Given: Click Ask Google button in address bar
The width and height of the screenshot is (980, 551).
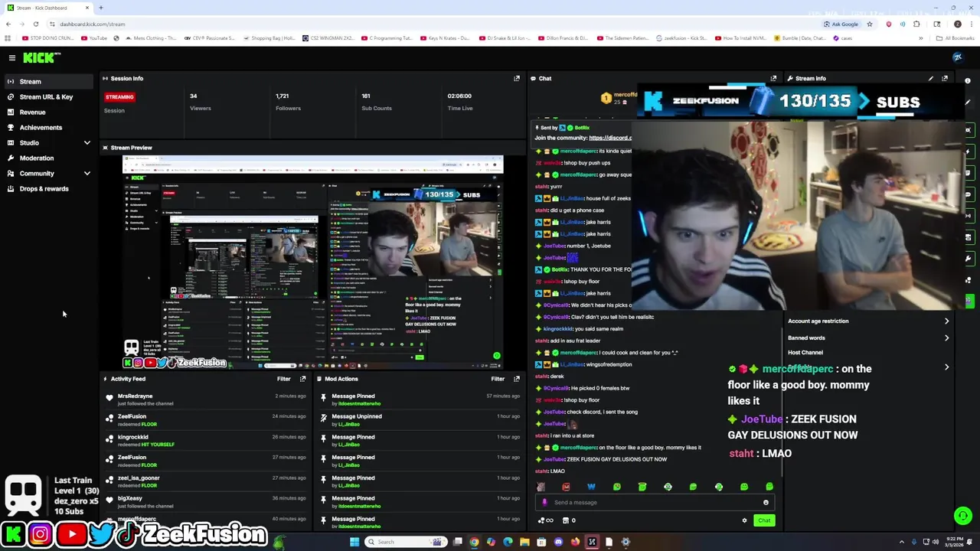Looking at the screenshot, I should click(x=841, y=24).
